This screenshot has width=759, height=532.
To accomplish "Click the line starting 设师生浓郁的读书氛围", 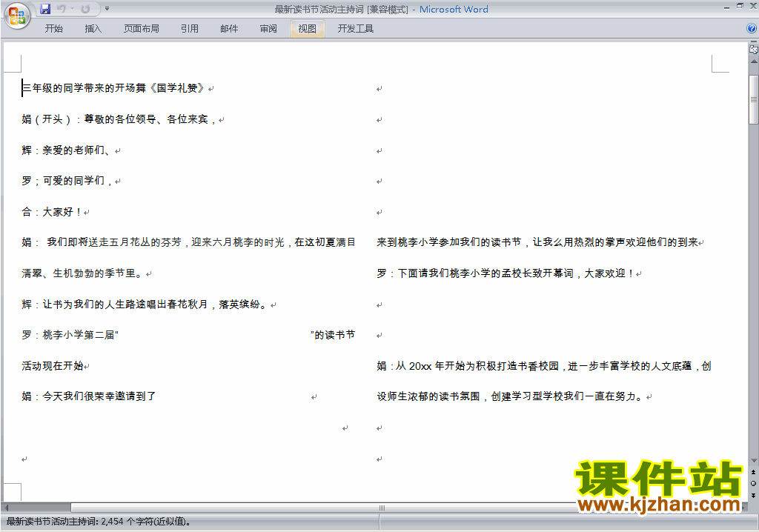I will pyautogui.click(x=510, y=396).
